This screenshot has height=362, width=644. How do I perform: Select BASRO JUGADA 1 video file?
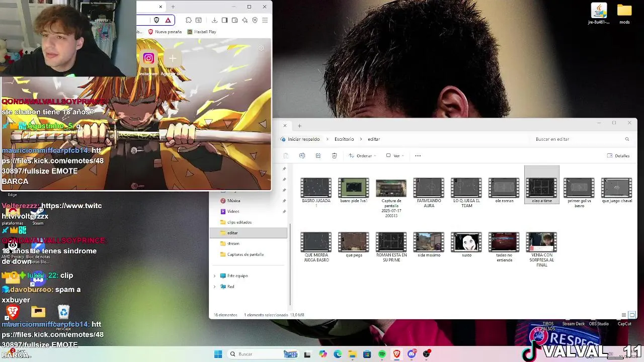coord(316,192)
